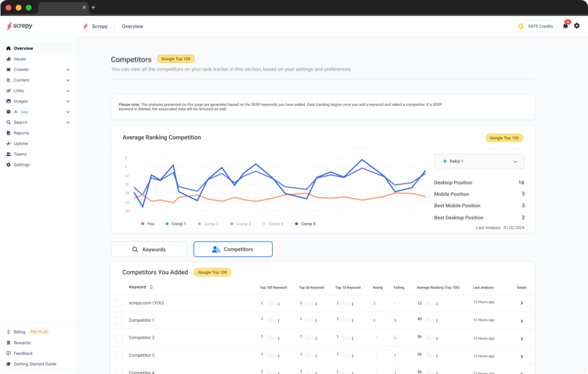
Task: Select the checkbox for Competitor 2
Action: click(x=119, y=338)
